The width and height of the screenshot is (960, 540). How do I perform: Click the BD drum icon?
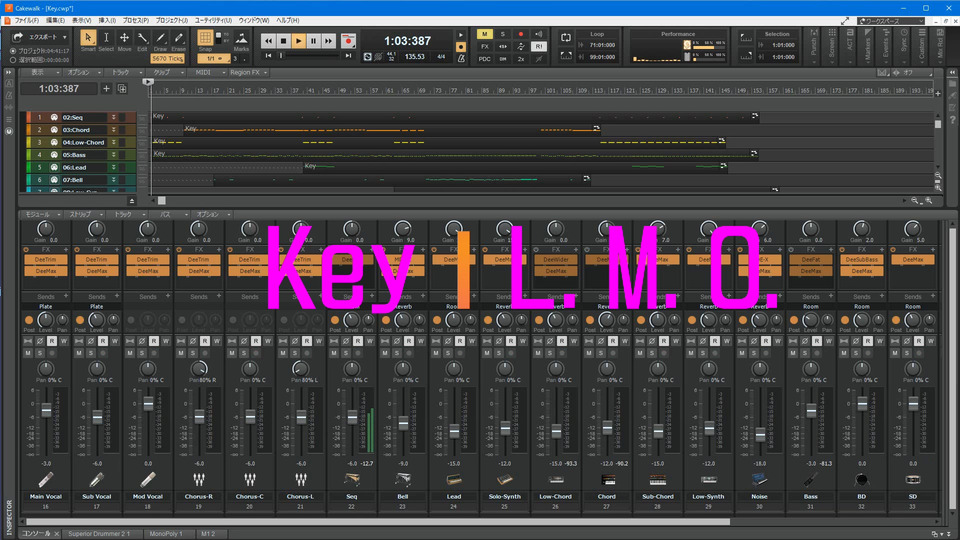click(x=861, y=479)
